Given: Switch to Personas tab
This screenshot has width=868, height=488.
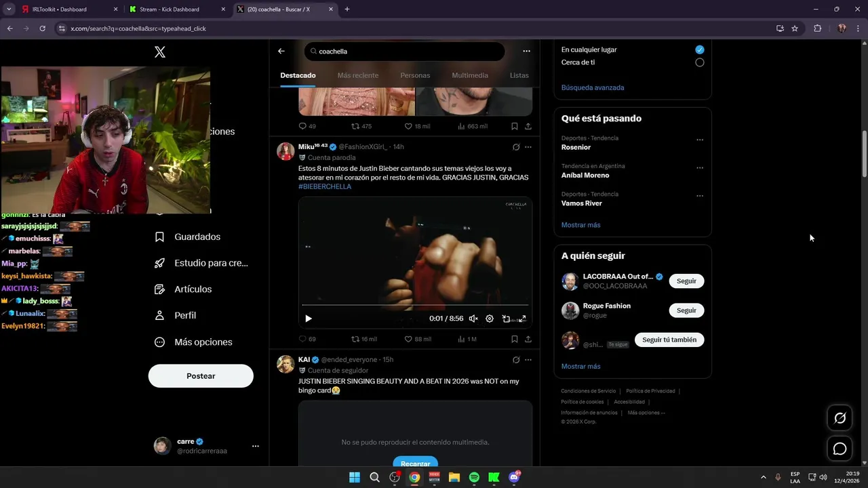Looking at the screenshot, I should click(x=415, y=75).
